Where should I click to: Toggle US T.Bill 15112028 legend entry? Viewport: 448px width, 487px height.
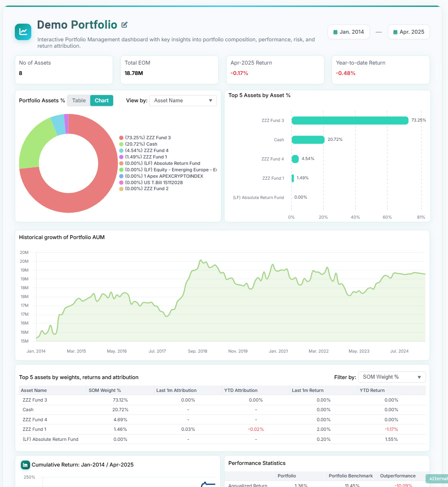point(151,183)
